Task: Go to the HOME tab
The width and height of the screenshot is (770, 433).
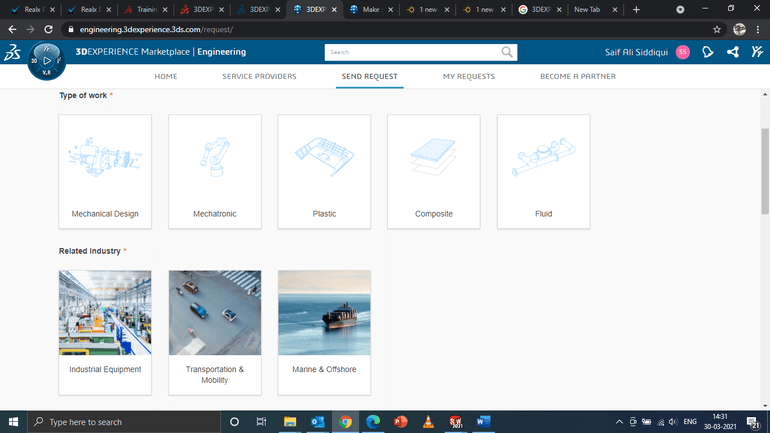Action: 166,77
